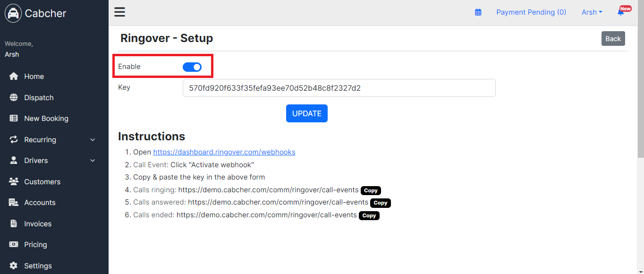The height and width of the screenshot is (274, 644).
Task: Click the Ringover - Setup heading
Action: pos(167,38)
